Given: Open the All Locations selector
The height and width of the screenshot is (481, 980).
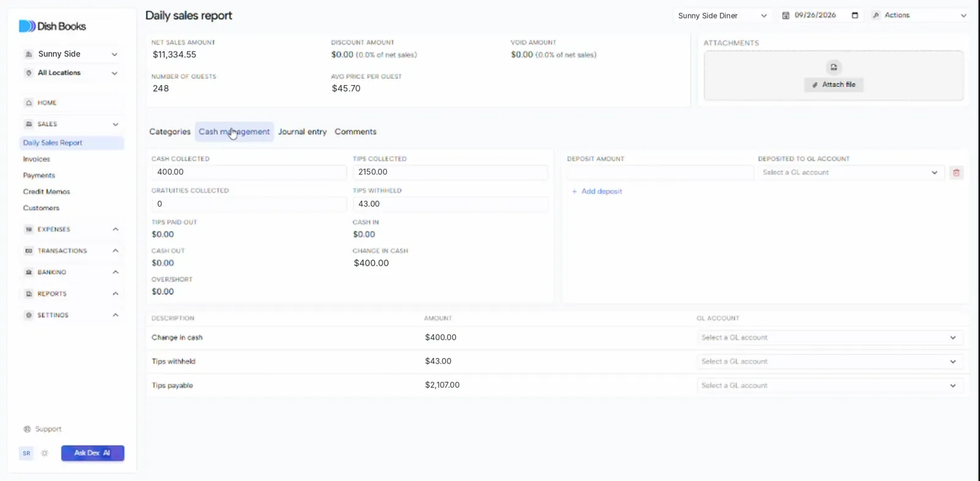Looking at the screenshot, I should point(71,73).
